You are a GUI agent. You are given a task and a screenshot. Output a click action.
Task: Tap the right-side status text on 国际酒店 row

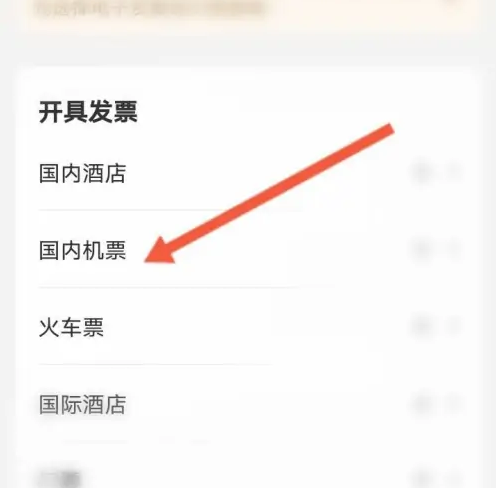(423, 404)
